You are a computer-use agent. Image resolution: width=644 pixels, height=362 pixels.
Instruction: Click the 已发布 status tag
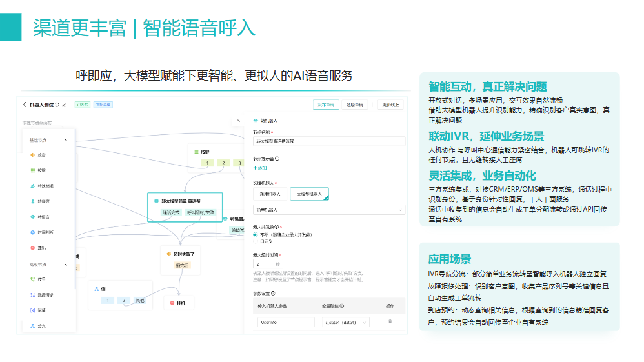(83, 105)
